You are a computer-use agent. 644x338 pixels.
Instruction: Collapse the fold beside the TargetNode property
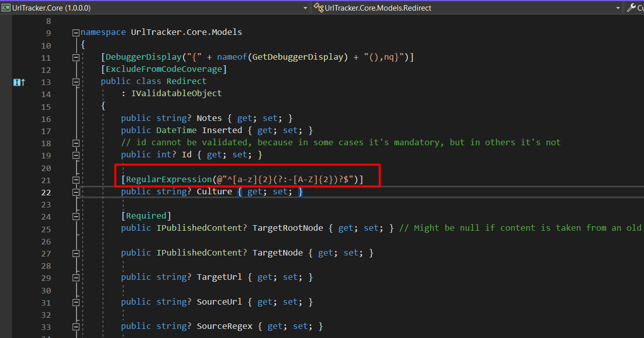point(76,254)
